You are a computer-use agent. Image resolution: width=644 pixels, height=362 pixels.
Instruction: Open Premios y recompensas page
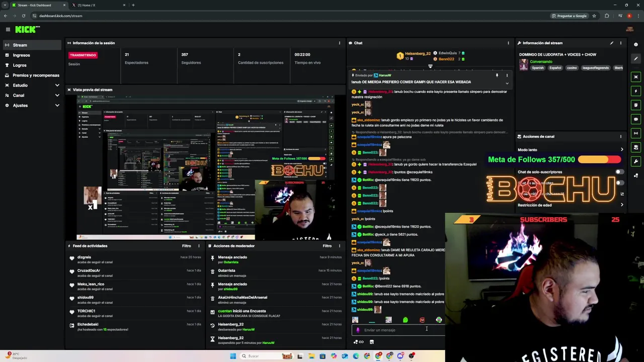coord(32,75)
